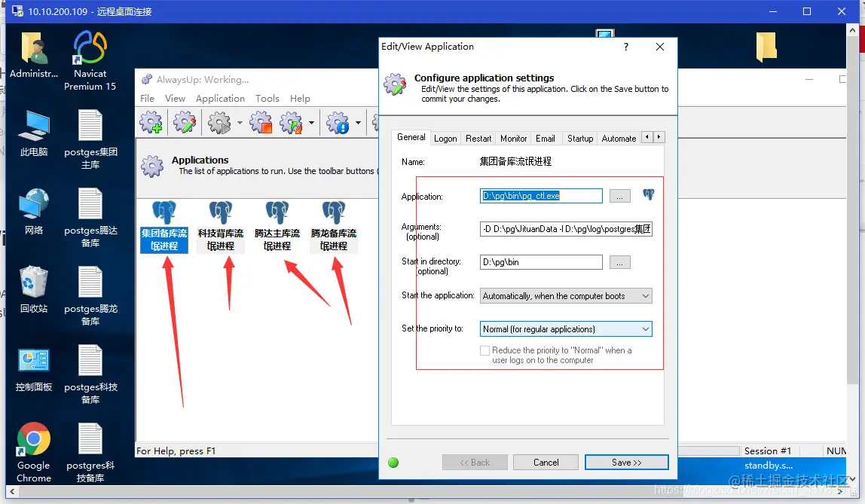Screen dimensions: 865x504
Task: Click the remote desktop vertical scrollbar
Action: 852,209
